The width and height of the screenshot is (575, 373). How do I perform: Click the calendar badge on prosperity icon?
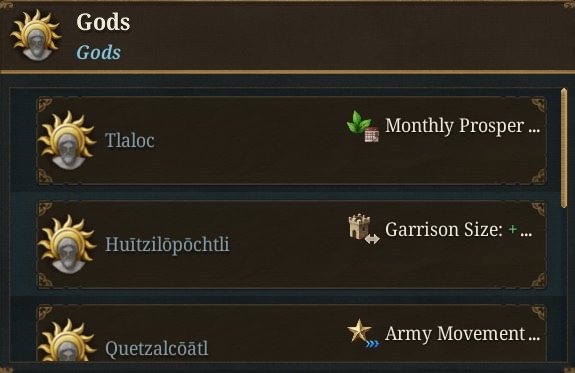pyautogui.click(x=372, y=135)
